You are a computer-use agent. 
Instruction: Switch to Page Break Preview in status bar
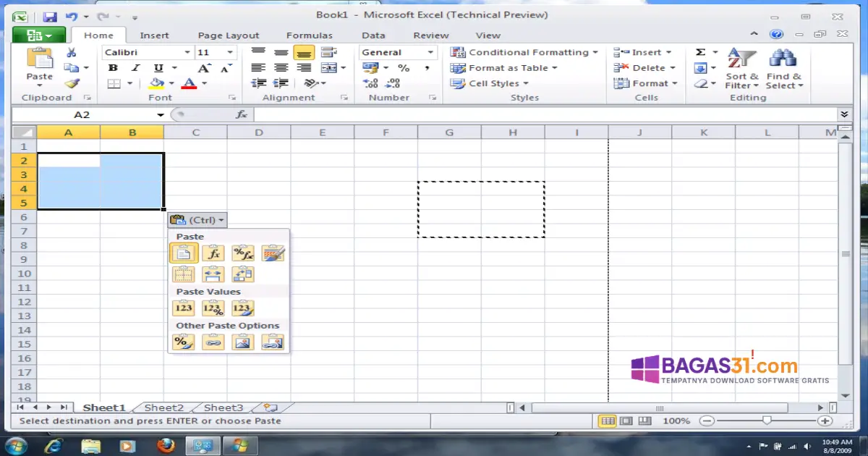(644, 421)
